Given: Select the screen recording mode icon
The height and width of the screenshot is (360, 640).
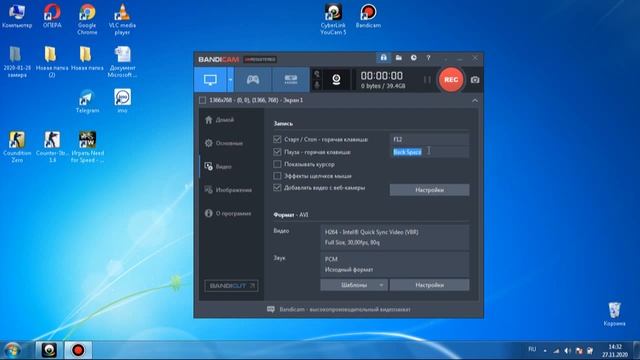Looking at the screenshot, I should (210, 80).
